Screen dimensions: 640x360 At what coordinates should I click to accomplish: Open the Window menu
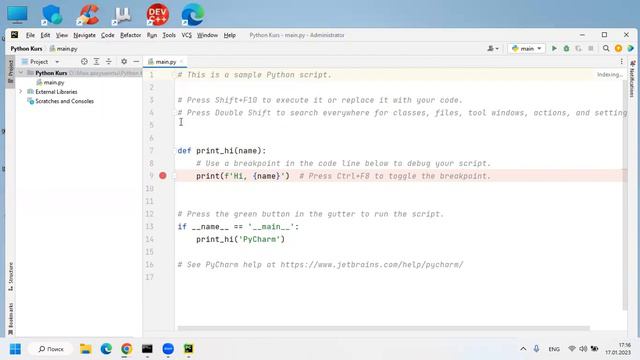207,35
